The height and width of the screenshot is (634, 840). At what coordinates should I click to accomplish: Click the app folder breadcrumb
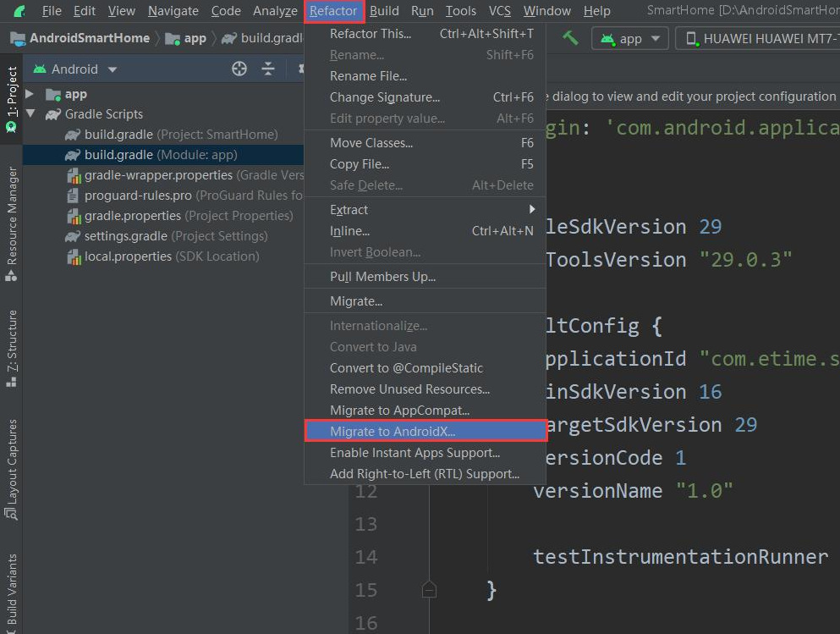point(186,38)
